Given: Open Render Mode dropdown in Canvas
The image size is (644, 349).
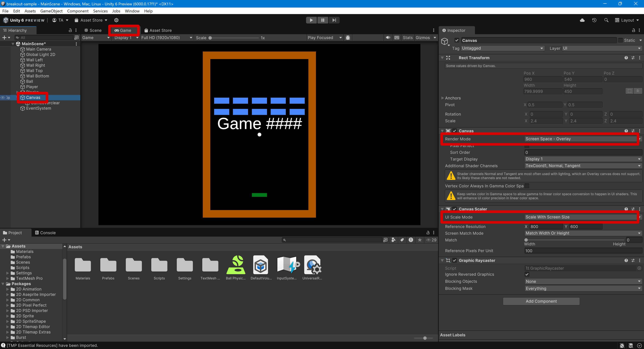Looking at the screenshot, I should coord(582,138).
